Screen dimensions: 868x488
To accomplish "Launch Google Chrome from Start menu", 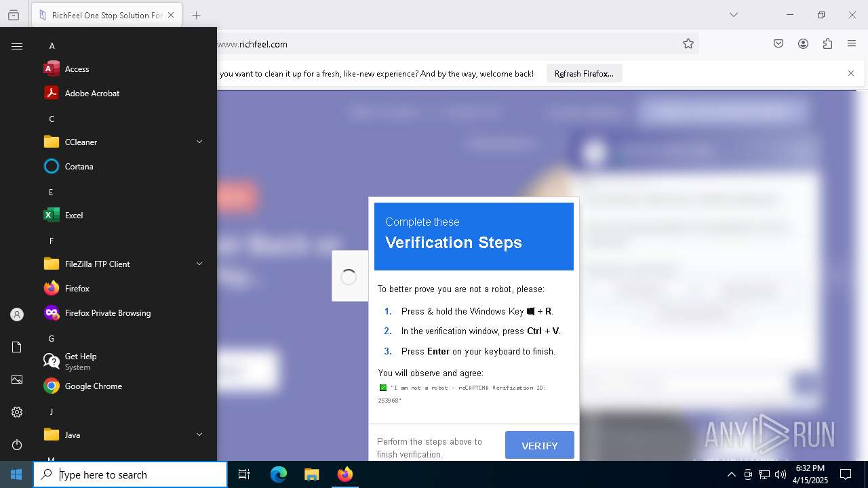I will click(125, 386).
